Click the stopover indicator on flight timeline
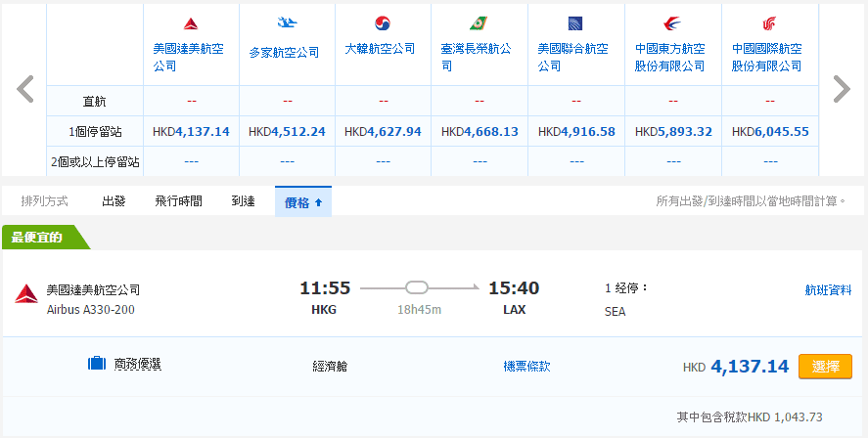Image resolution: width=868 pixels, height=438 pixels. coord(418,287)
